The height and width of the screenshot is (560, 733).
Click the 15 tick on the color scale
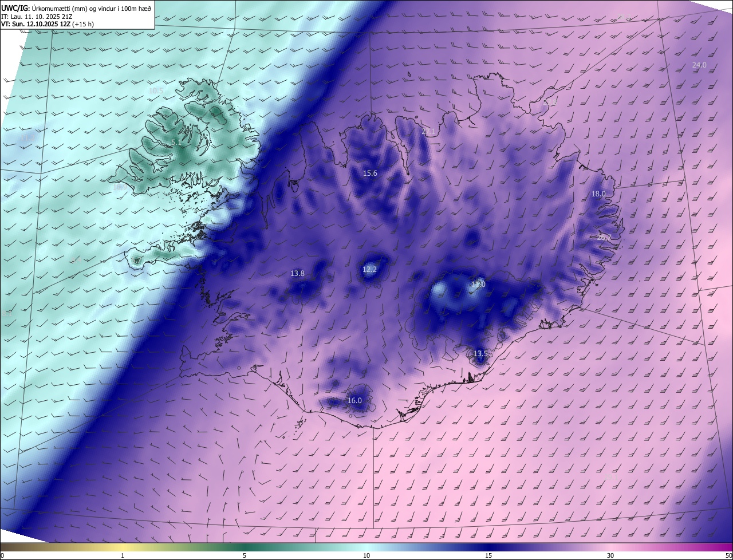pyautogui.click(x=488, y=555)
